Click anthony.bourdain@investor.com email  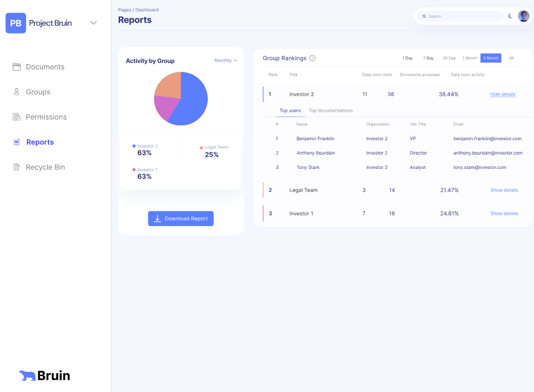[487, 153]
